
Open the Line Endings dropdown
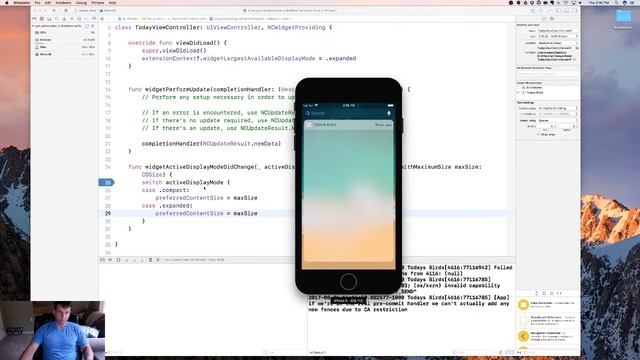[558, 114]
